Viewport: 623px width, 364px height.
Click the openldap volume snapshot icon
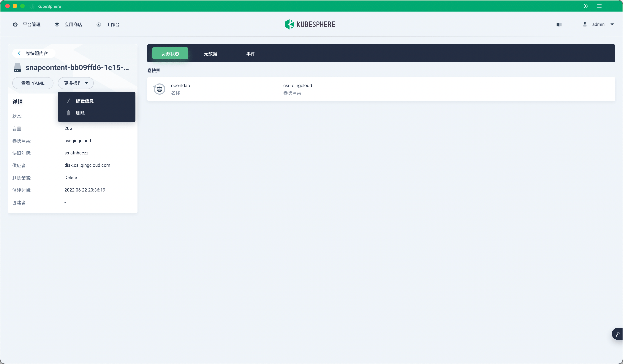pos(159,89)
